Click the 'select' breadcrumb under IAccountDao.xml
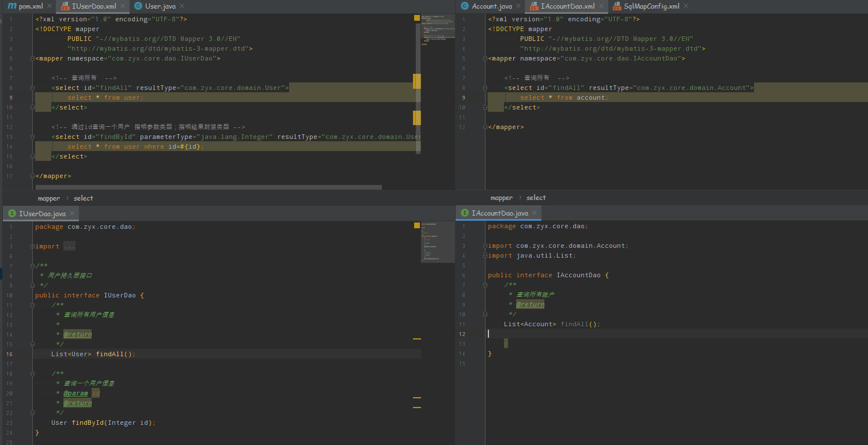The height and width of the screenshot is (445, 868). click(x=536, y=197)
